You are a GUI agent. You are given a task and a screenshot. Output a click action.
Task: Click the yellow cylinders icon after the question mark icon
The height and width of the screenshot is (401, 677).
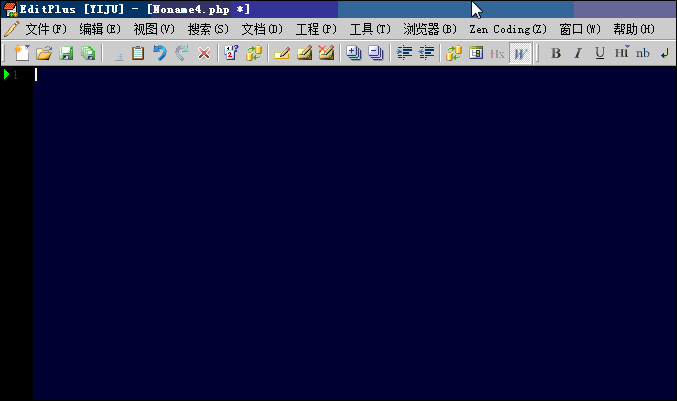(x=254, y=53)
